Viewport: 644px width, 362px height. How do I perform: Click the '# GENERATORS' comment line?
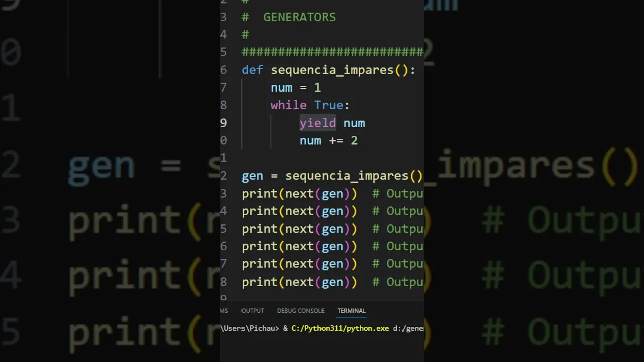[x=289, y=17]
